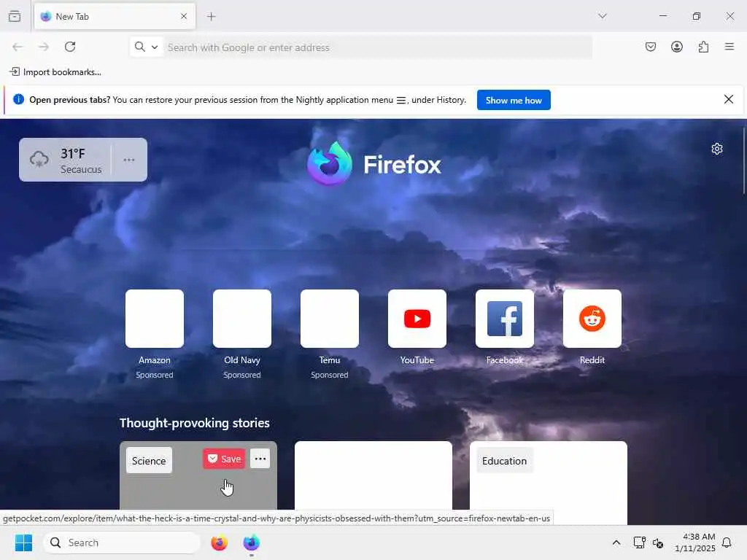
Task: Click the Show me how button
Action: (514, 100)
